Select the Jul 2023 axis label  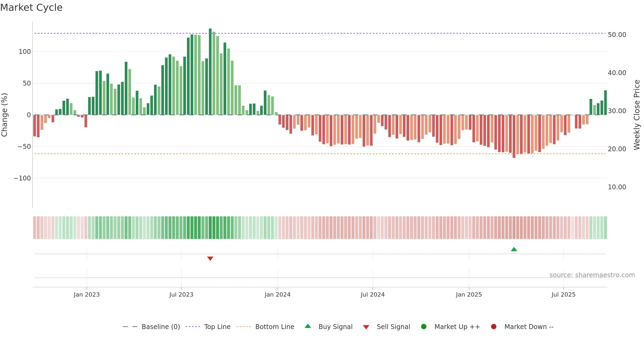coord(181,294)
